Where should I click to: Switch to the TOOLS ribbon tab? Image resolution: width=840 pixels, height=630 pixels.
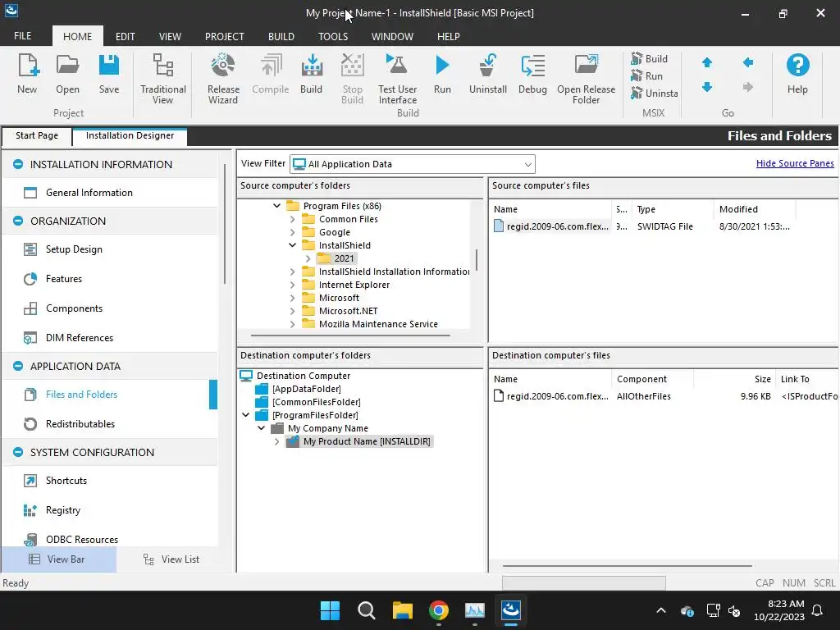333,36
